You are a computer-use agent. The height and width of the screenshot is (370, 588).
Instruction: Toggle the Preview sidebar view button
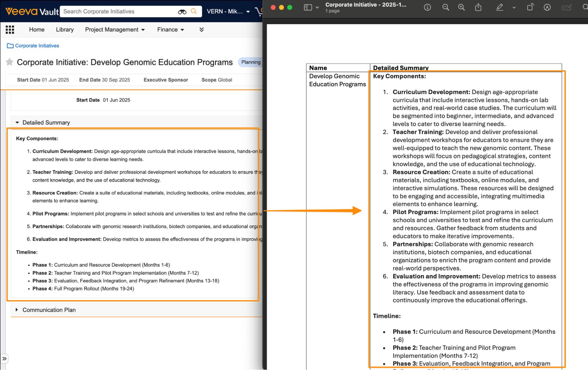pyautogui.click(x=308, y=7)
